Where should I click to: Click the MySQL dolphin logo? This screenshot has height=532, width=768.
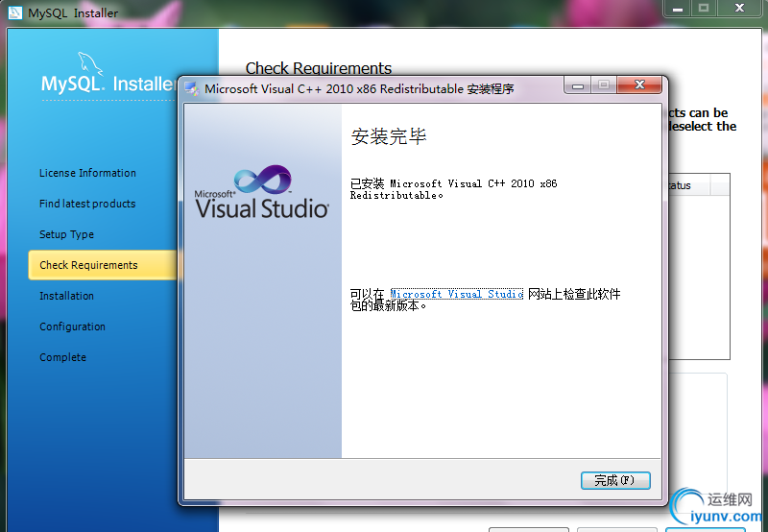90,63
